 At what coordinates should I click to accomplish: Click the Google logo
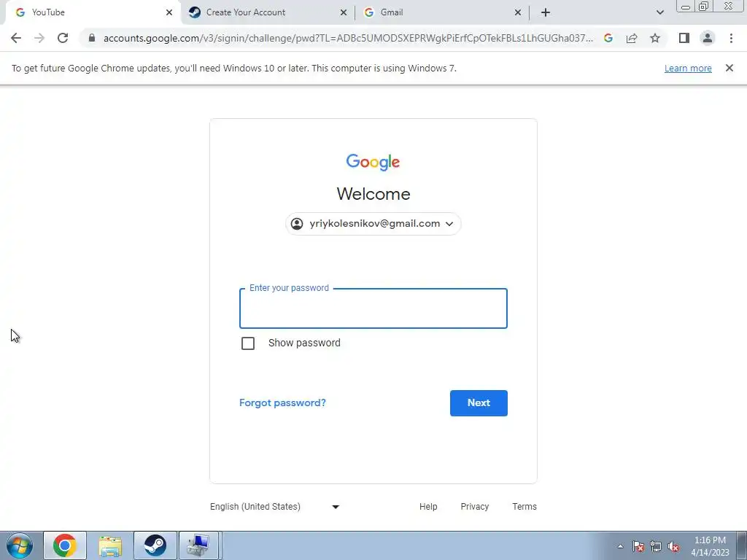(x=373, y=162)
